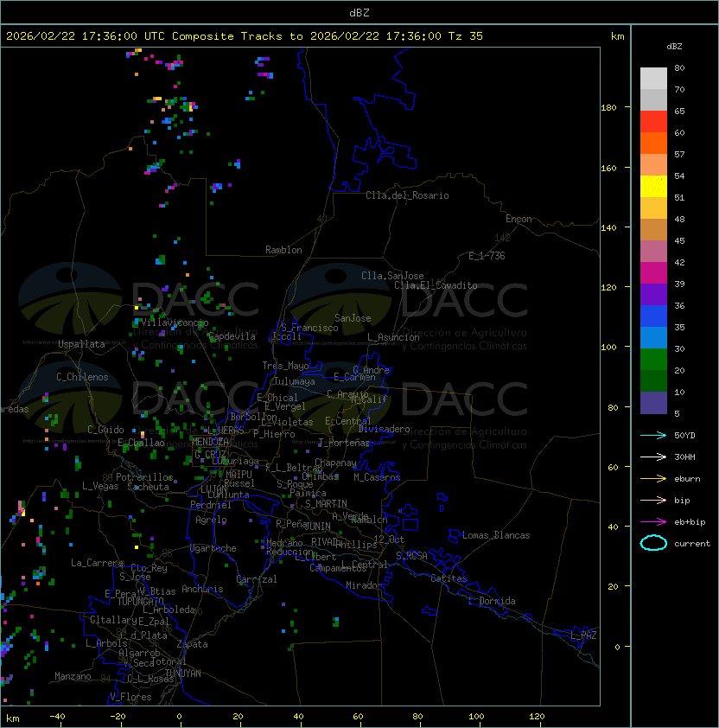Select the Clla.del_Rosario map label

click(407, 195)
